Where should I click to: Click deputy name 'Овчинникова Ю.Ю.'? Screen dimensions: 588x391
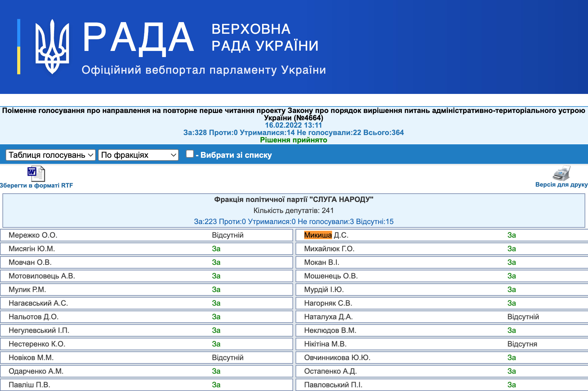click(337, 358)
